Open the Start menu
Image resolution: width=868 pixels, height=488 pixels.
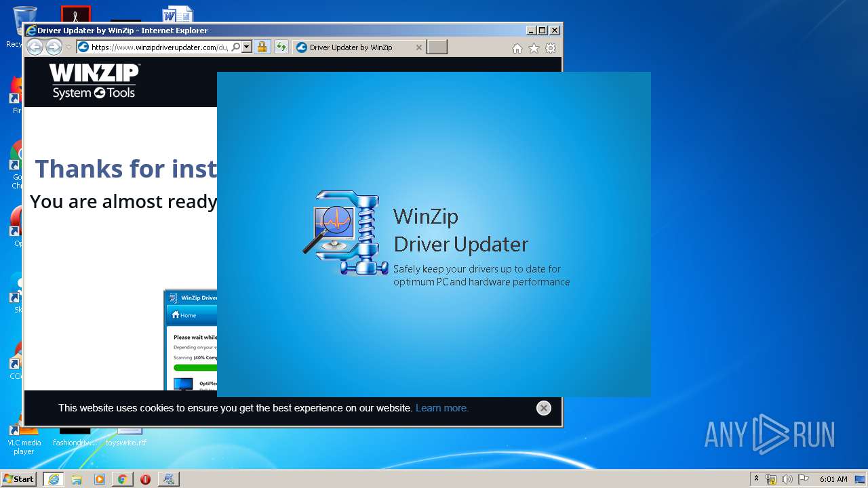point(19,479)
